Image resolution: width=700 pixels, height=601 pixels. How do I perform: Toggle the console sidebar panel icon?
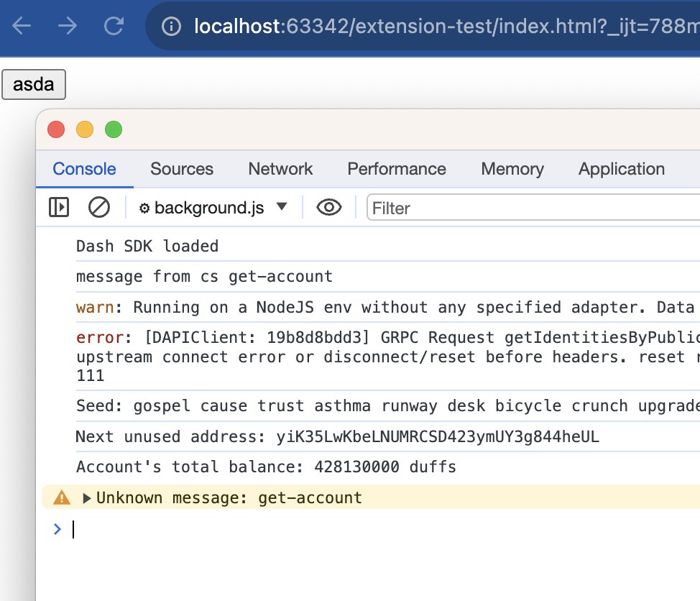[x=59, y=207]
